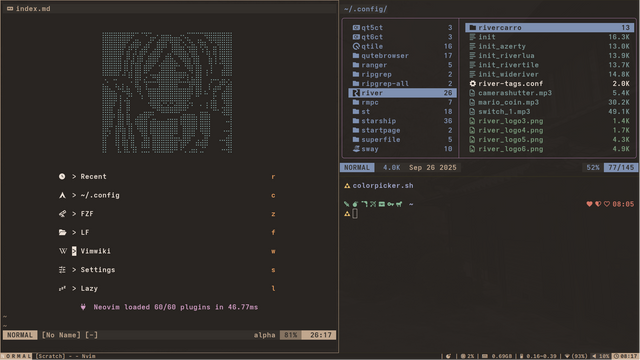Click the clock 08:17 in bottom bar
This screenshot has height=360, width=640.
coord(626,356)
